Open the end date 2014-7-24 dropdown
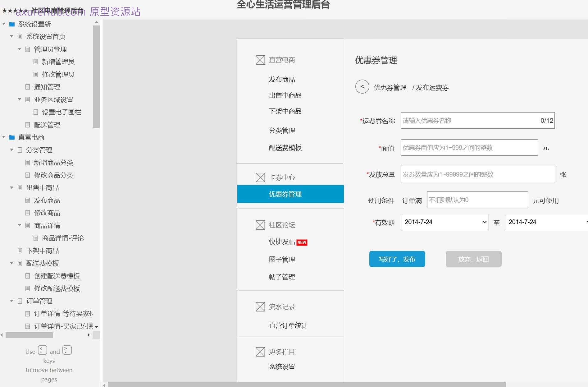Screen dimensions: 588x387 point(547,222)
